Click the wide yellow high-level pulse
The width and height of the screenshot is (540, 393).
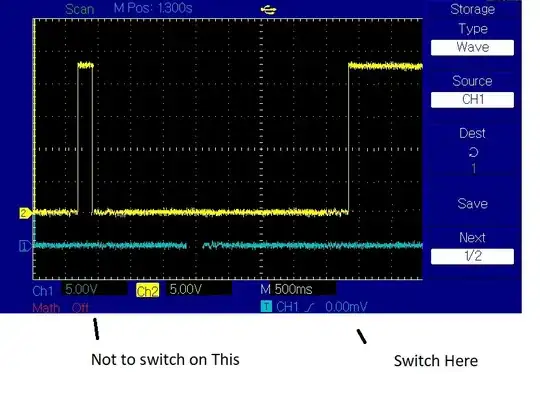385,66
